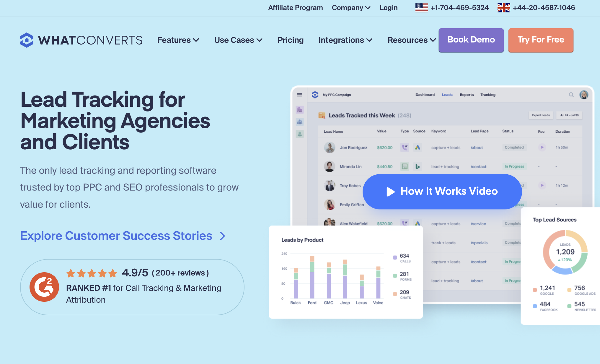Viewport: 600px width, 364px height.
Task: Click the Ford bar in Leads by Product
Action: click(312, 277)
